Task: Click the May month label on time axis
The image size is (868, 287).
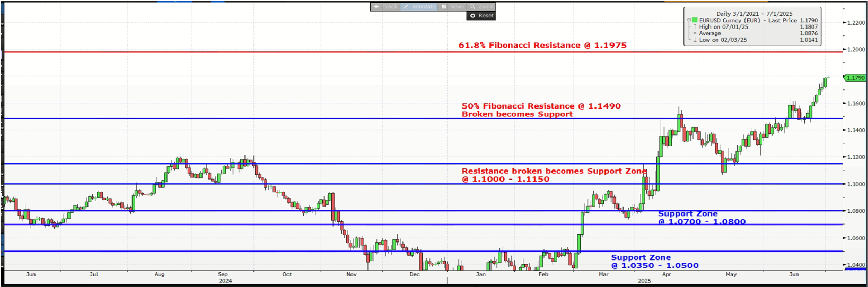Action: pyautogui.click(x=731, y=274)
